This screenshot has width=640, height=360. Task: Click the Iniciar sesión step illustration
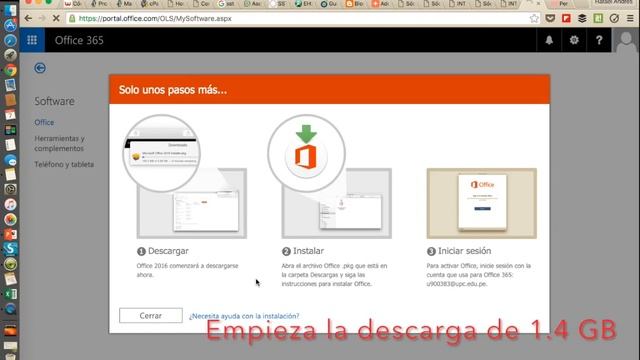tap(482, 203)
